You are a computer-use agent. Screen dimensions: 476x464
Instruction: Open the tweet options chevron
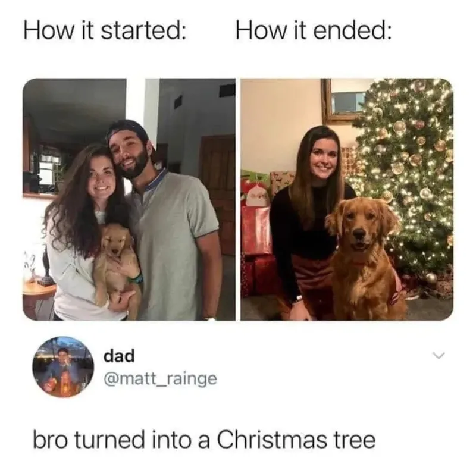(439, 355)
